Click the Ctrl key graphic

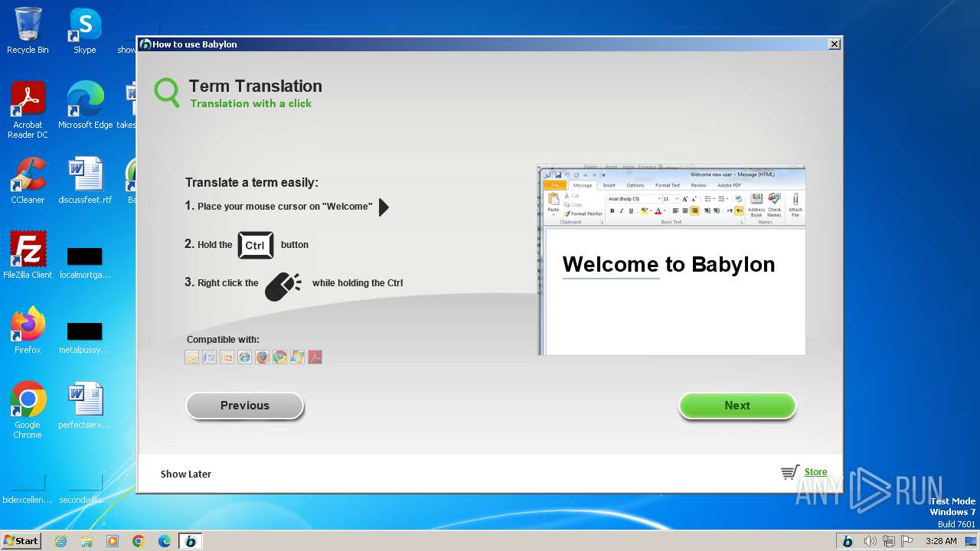[255, 245]
